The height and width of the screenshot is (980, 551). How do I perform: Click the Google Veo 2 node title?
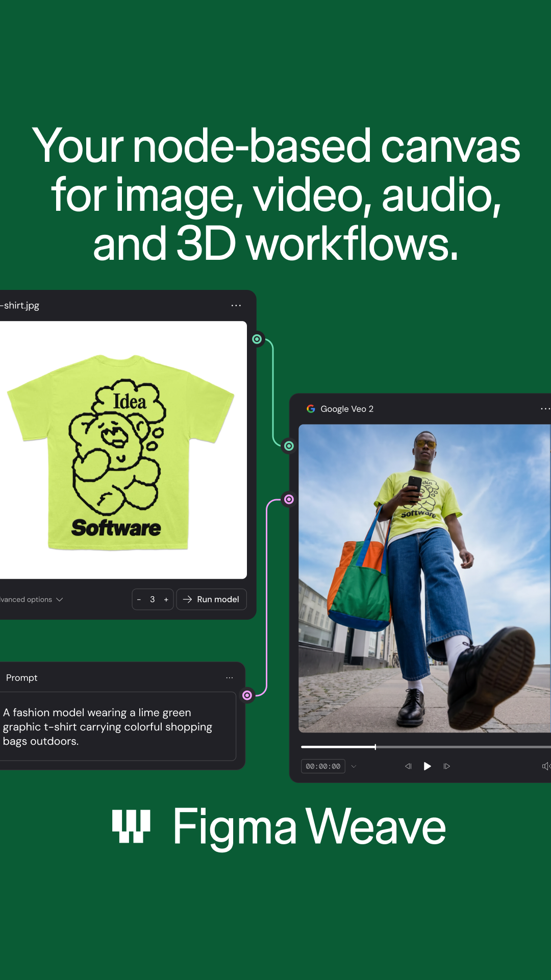tap(347, 409)
